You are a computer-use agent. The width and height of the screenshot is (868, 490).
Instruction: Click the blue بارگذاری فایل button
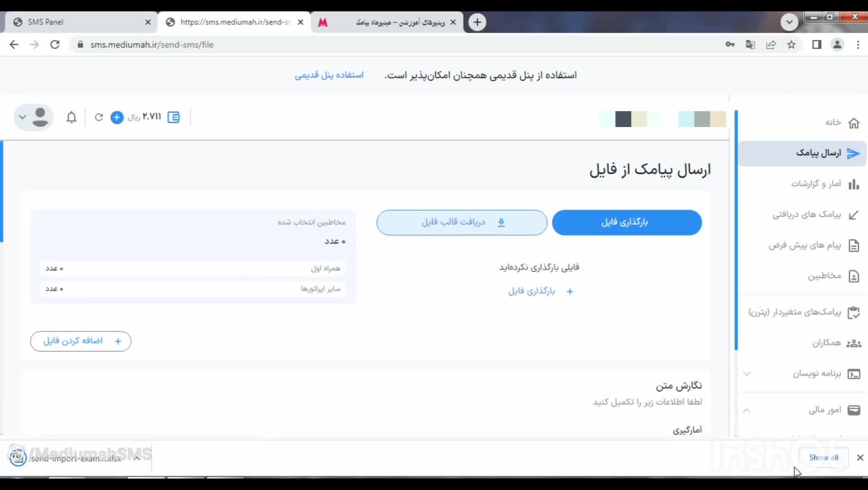click(627, 222)
